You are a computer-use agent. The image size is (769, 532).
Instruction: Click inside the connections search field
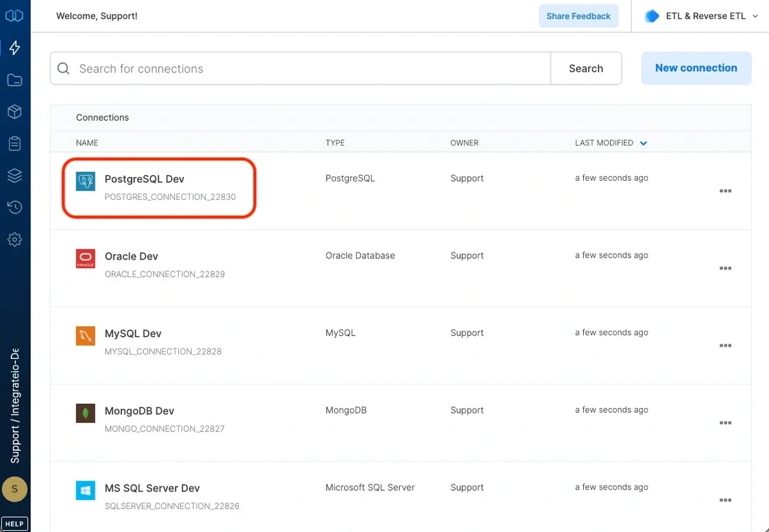[x=256, y=68]
